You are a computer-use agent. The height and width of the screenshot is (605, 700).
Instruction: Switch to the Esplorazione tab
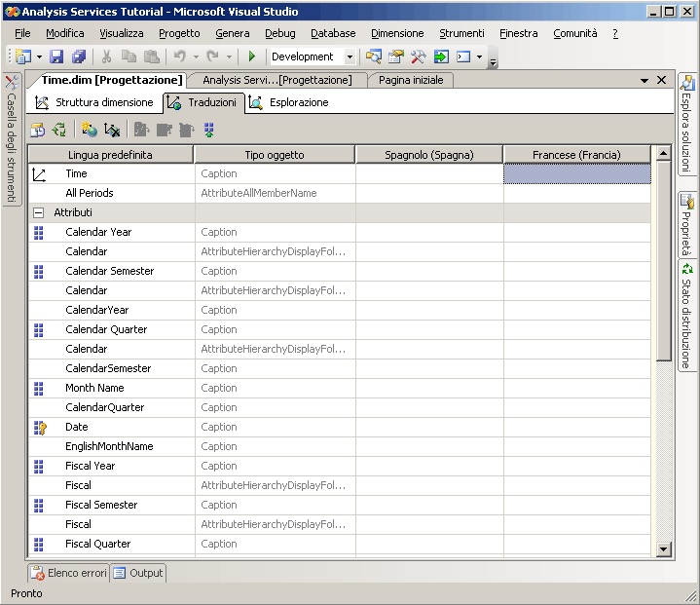click(x=288, y=102)
